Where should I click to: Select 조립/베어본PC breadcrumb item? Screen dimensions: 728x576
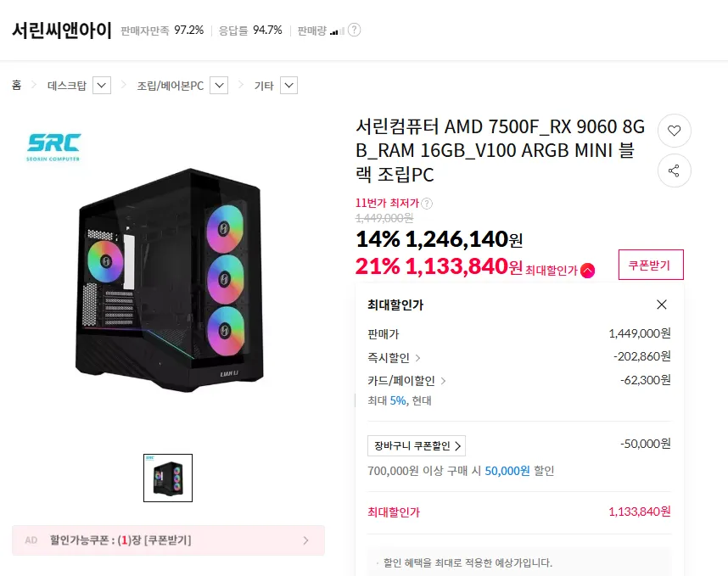[x=170, y=86]
